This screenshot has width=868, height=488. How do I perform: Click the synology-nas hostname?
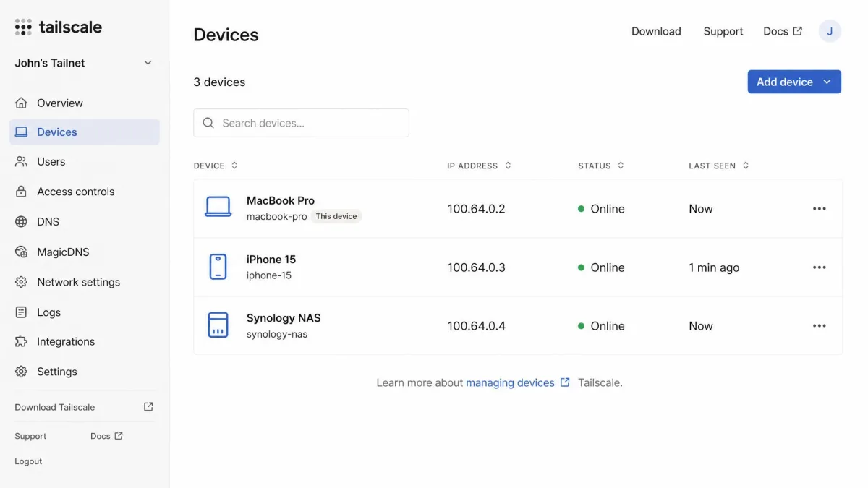(x=277, y=334)
